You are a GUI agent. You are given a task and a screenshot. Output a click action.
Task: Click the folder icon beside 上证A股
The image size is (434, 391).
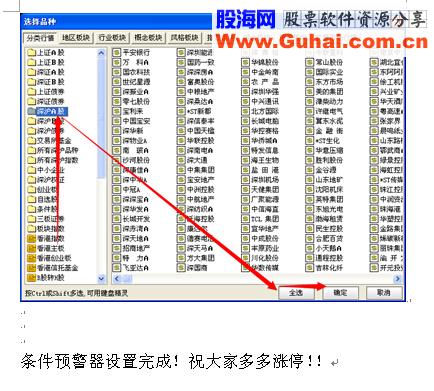coord(31,53)
